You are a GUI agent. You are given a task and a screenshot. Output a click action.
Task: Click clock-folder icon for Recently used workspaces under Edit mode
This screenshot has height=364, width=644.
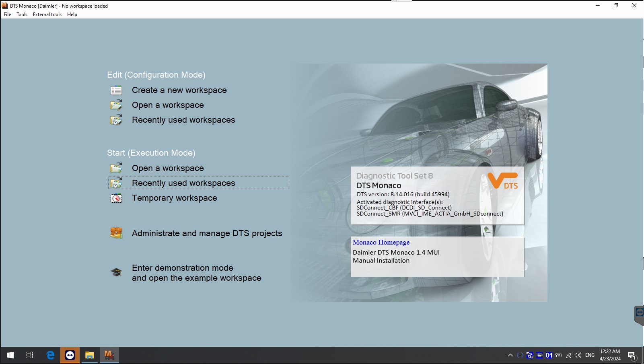pos(116,120)
